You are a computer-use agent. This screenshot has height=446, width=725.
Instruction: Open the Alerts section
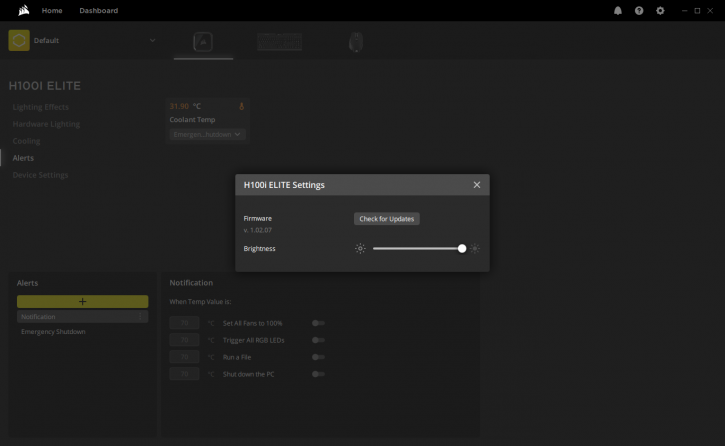click(x=23, y=158)
